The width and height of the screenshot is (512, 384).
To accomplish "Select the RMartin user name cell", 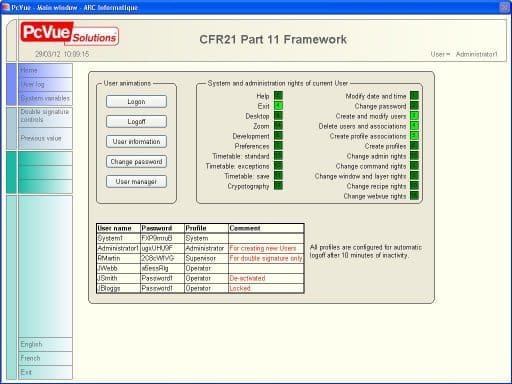I will [118, 258].
